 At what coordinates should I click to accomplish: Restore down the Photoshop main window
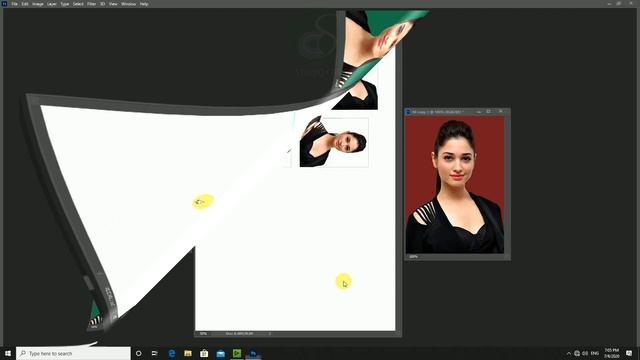(x=619, y=3)
